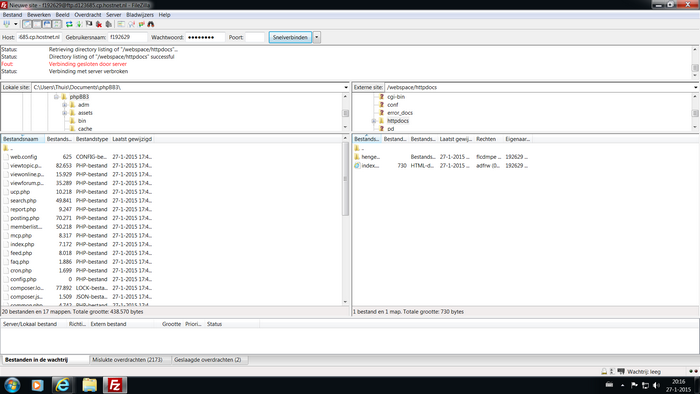
Task: Sort local files by Bestandsnaam column
Action: pyautogui.click(x=22, y=139)
